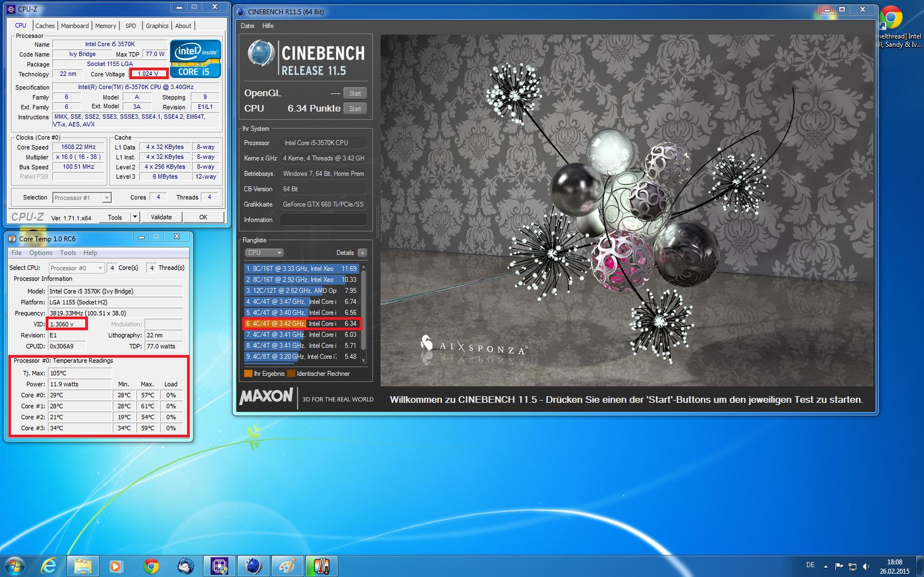Screen dimensions: 924x577
Task: Click the Core Voltage value 1.024 V
Action: pos(148,74)
